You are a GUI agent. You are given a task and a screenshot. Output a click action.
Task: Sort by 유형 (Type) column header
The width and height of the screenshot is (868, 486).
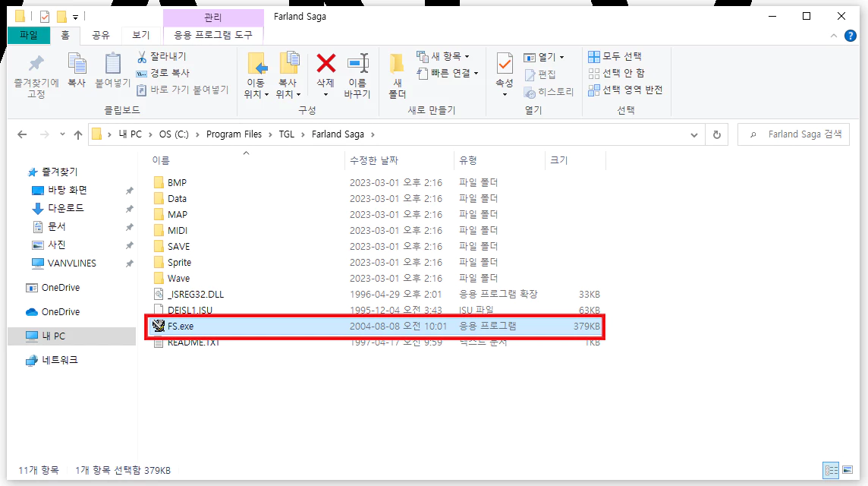click(499, 160)
